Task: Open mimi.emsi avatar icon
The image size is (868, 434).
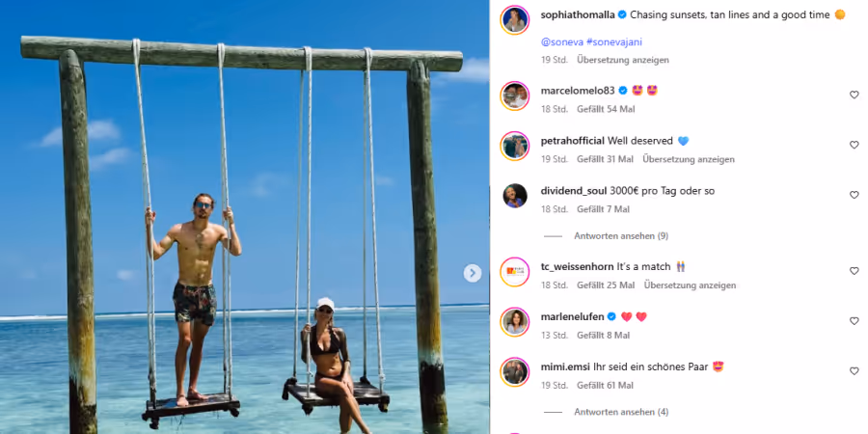Action: (x=515, y=372)
